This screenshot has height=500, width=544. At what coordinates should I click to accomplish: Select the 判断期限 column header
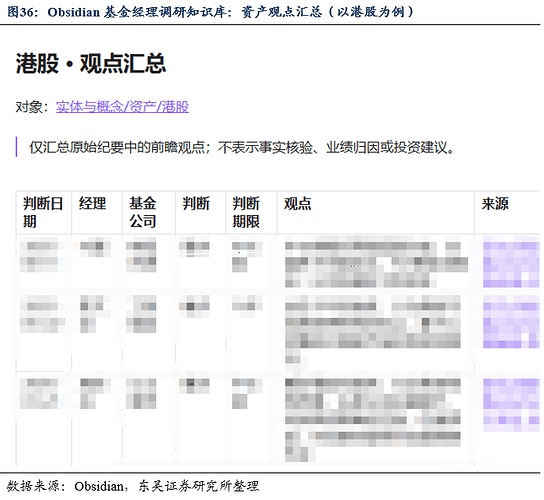click(246, 212)
